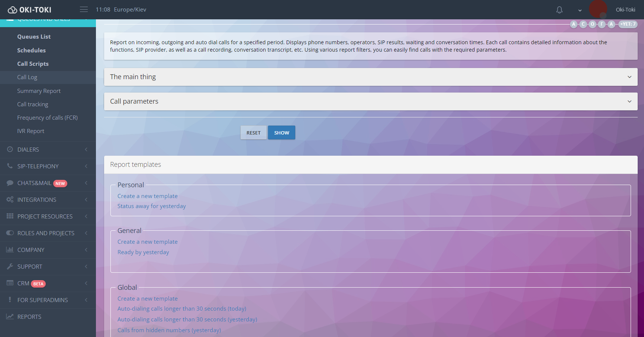Click the NEW badge on Chats&Mail
The width and height of the screenshot is (644, 337).
point(60,184)
